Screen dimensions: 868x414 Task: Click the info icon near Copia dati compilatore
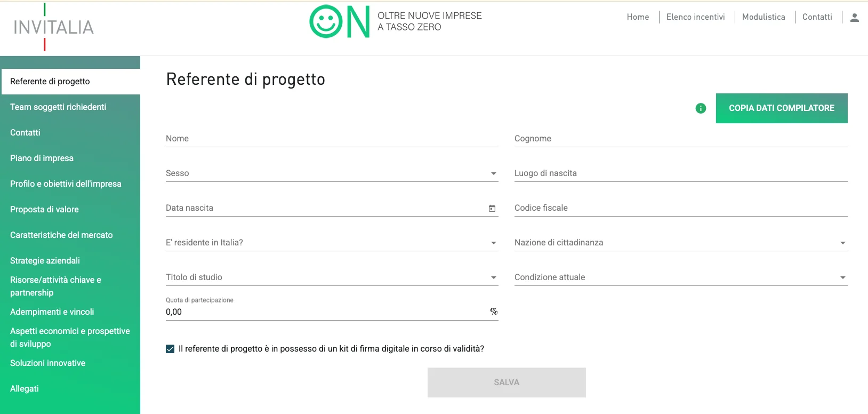point(700,108)
